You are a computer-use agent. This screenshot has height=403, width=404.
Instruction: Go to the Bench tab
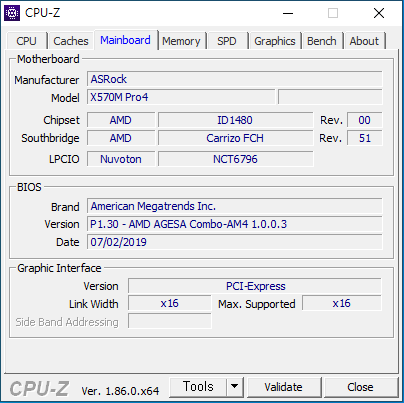click(x=322, y=41)
